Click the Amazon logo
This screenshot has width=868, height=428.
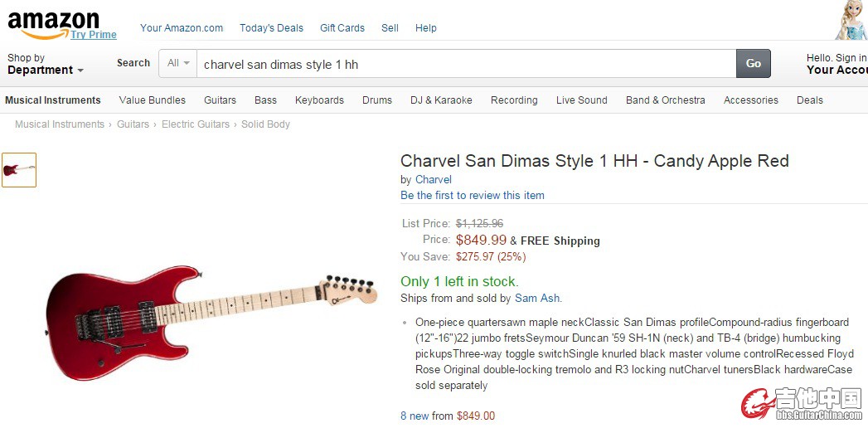(52, 22)
